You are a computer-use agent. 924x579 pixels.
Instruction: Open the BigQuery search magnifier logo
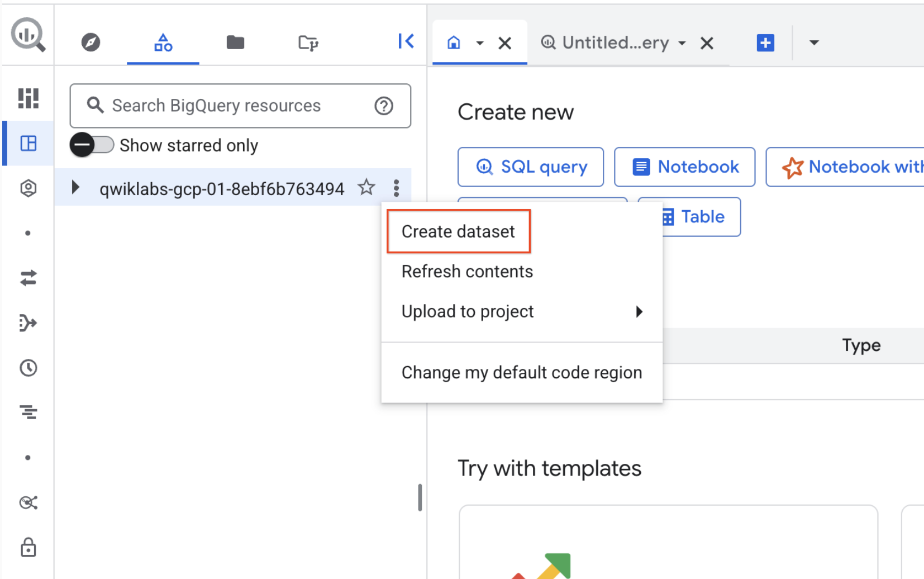point(27,34)
